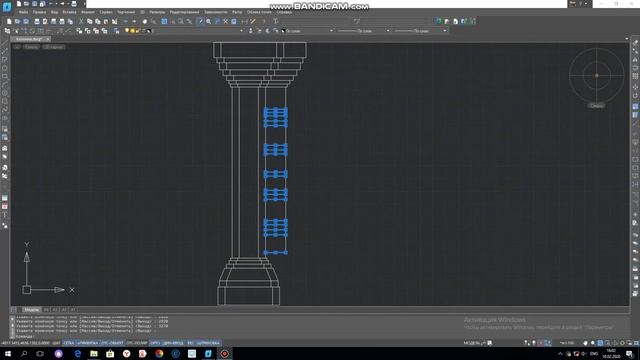Open the Справка menu
This screenshot has width=640, height=360.
pyautogui.click(x=284, y=12)
